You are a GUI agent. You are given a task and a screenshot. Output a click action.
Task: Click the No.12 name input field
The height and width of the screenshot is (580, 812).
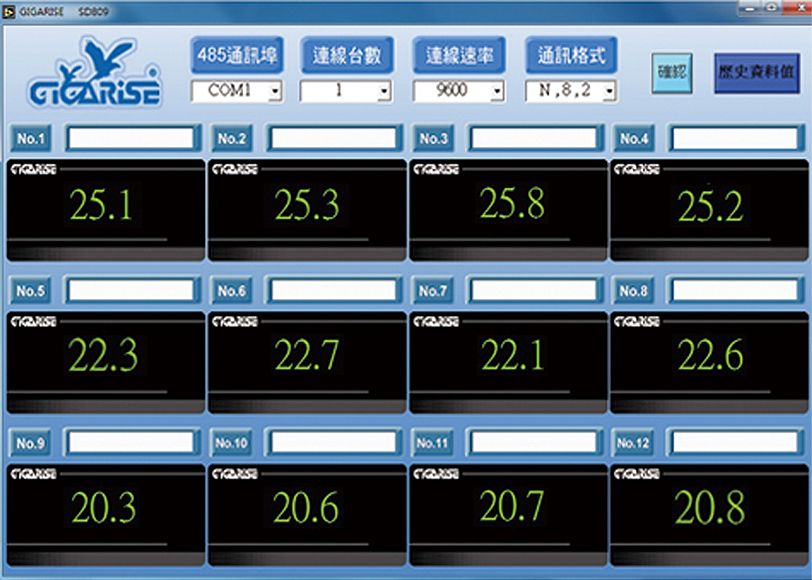734,442
